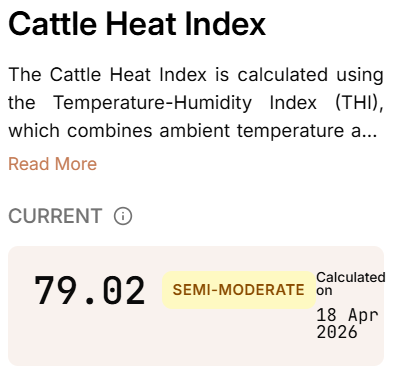Open the Read More link

[x=53, y=164]
